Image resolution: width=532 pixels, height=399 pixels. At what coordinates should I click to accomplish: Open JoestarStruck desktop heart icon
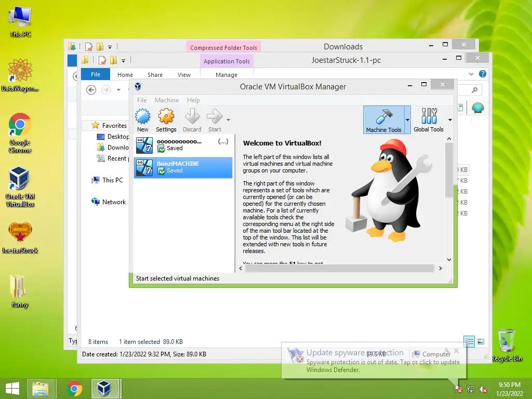pyautogui.click(x=20, y=238)
